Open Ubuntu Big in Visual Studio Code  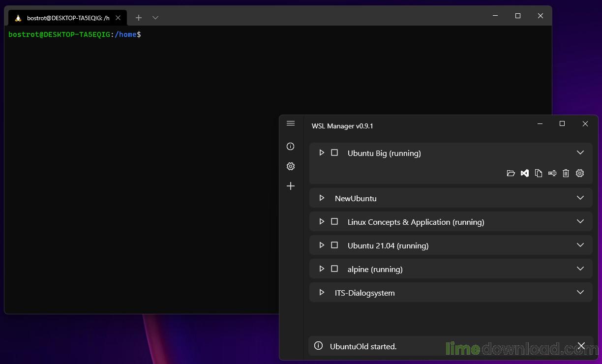[525, 173]
